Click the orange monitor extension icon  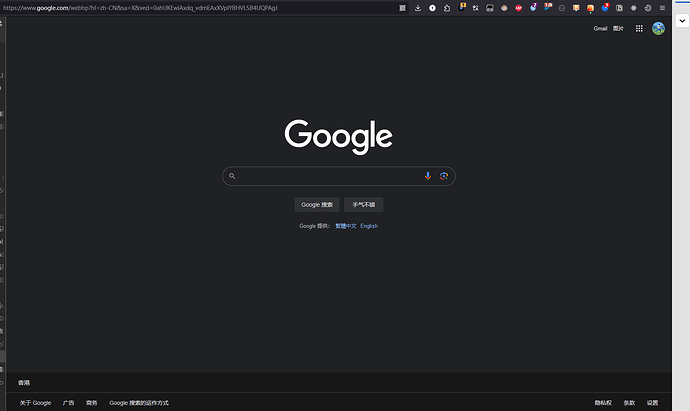(x=576, y=7)
